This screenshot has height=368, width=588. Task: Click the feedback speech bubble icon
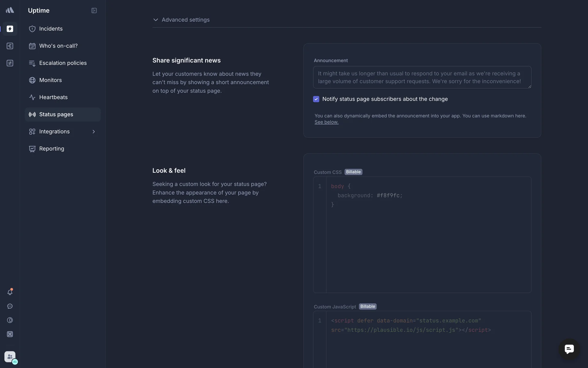(10, 306)
